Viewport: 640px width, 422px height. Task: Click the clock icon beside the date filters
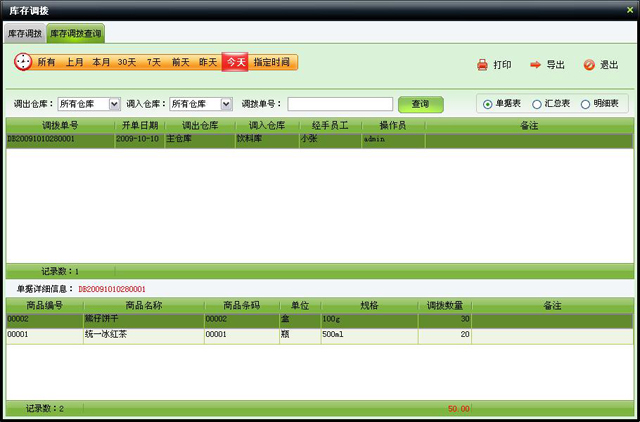(23, 62)
